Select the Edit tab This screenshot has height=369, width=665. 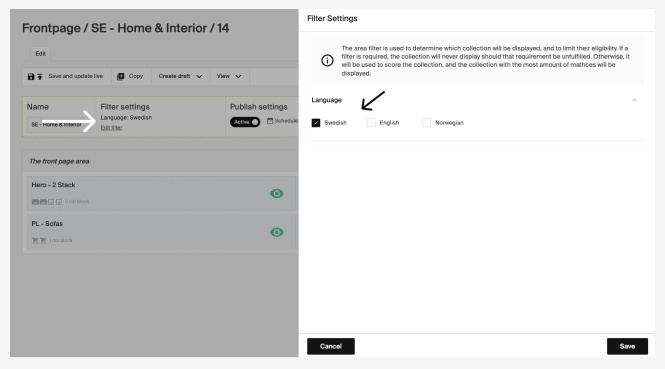(x=41, y=54)
